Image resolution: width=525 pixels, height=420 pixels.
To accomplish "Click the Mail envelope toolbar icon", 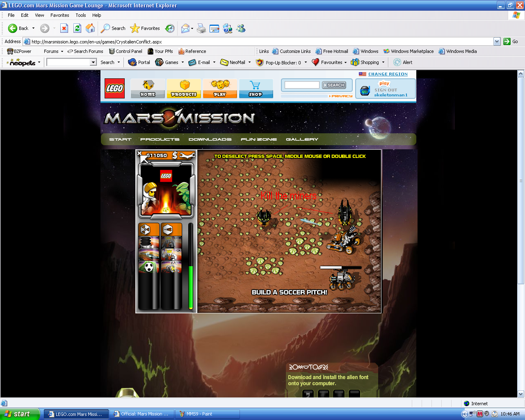I will pos(185,28).
